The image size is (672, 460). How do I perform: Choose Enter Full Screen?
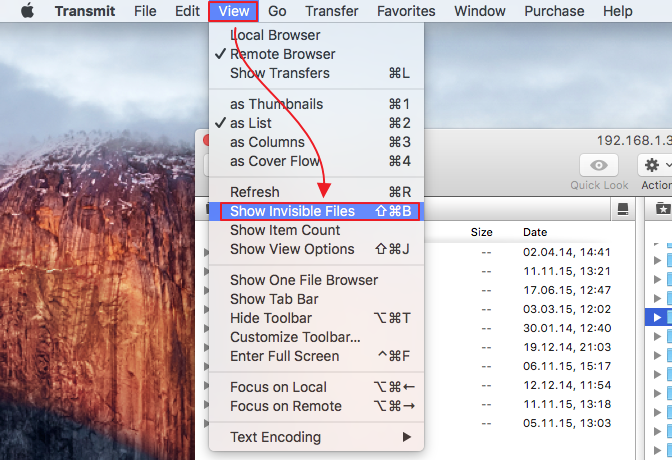point(316,356)
